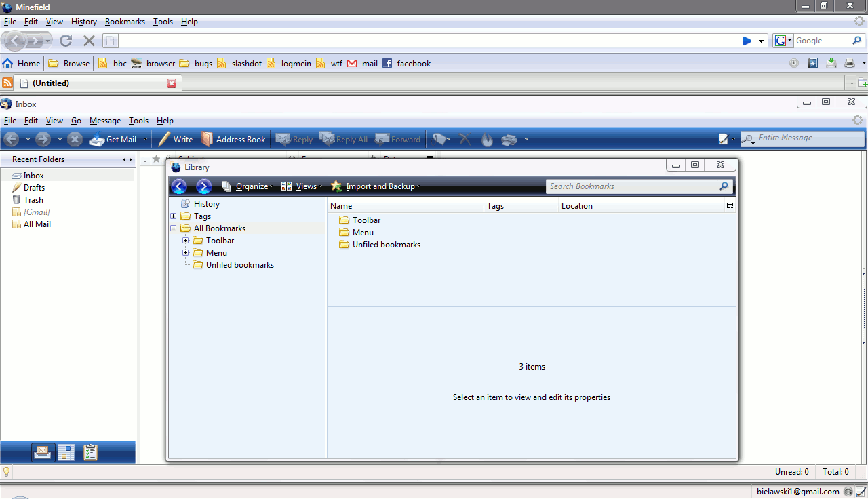The image size is (868, 499).
Task: Open the facebook bookmark on the toolbar
Action: 407,63
